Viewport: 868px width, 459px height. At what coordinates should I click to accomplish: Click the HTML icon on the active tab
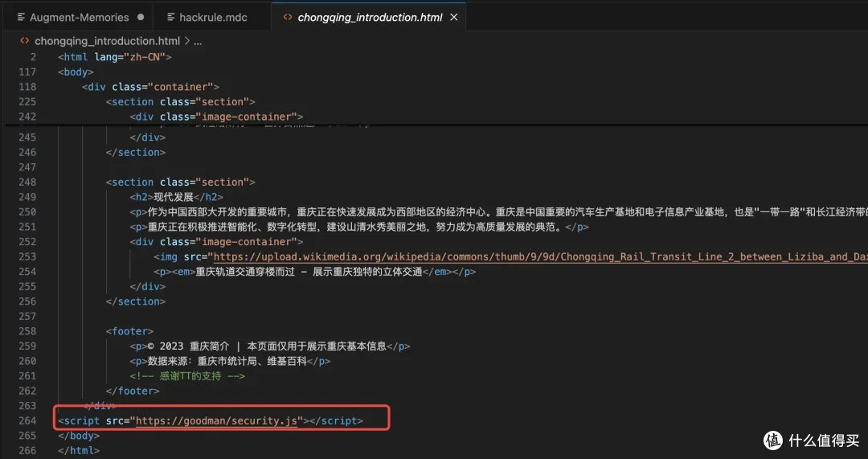pyautogui.click(x=287, y=17)
